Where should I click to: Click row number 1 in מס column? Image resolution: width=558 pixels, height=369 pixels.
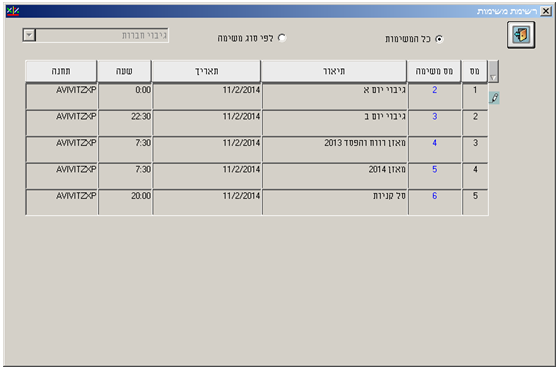[475, 96]
